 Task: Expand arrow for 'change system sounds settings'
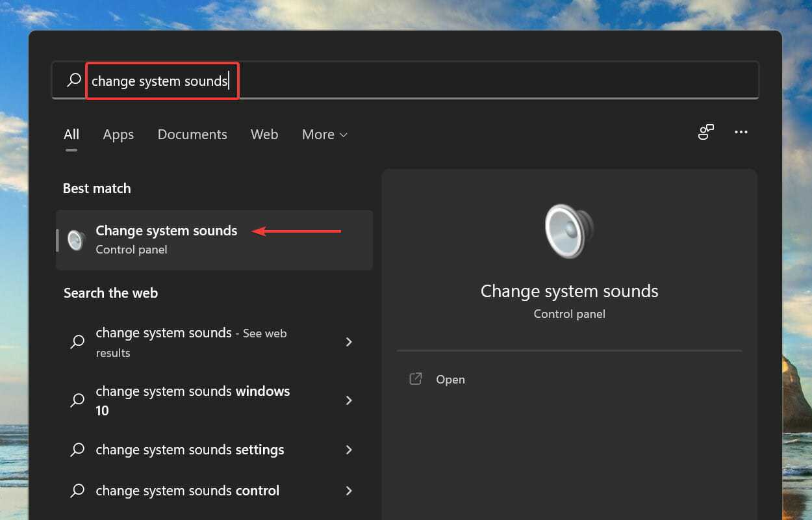pyautogui.click(x=349, y=450)
